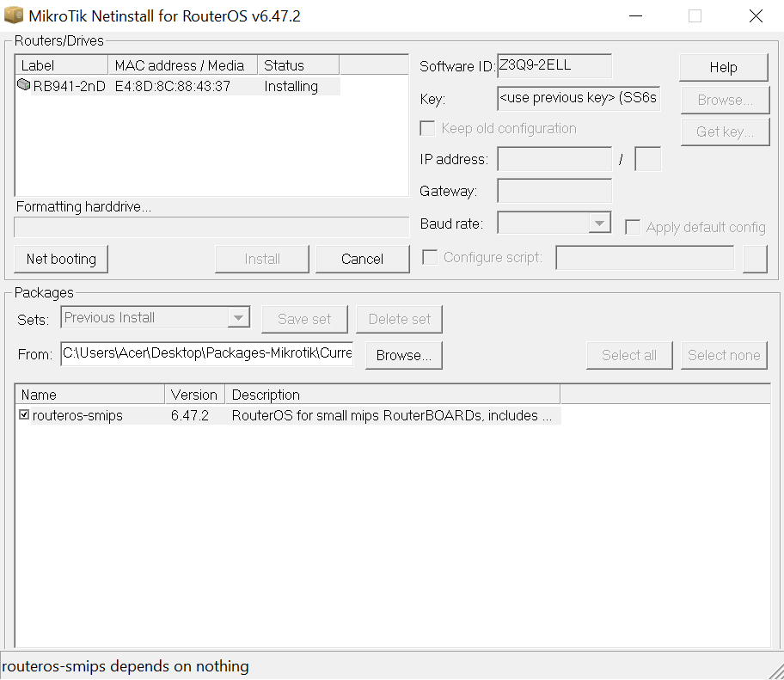Click the Label column header
The height and width of the screenshot is (680, 784).
(x=62, y=65)
